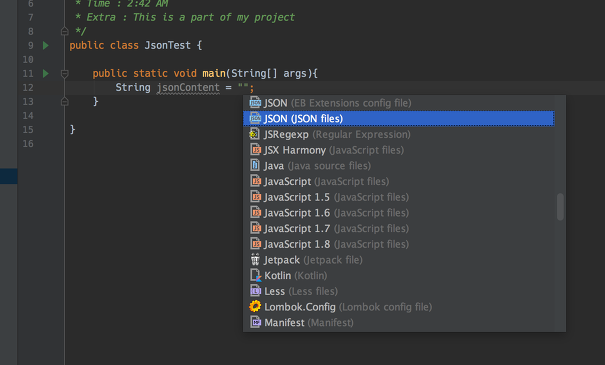
Task: Place cursor inside the empty string quotes
Action: (243, 87)
